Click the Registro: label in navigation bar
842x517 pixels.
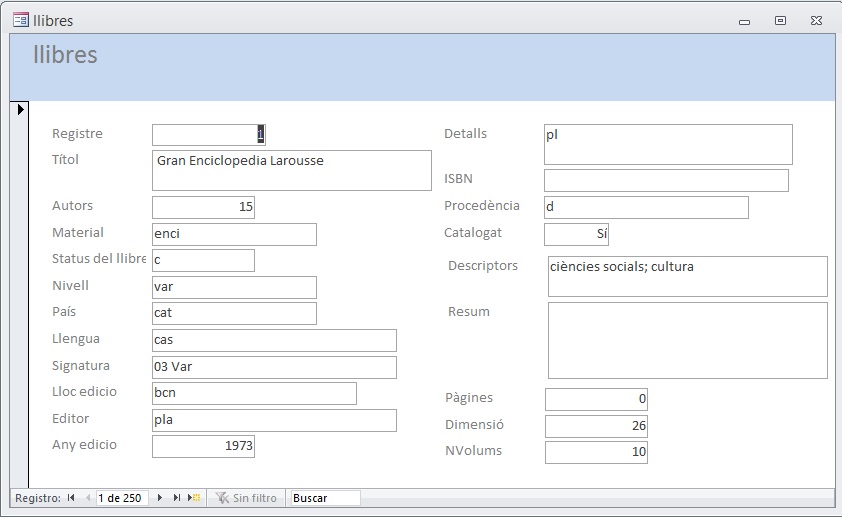pos(38,498)
